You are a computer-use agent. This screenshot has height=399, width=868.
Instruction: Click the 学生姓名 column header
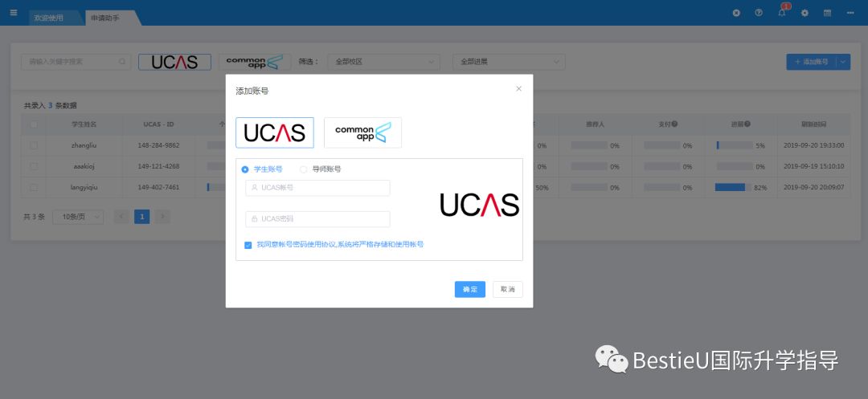84,124
